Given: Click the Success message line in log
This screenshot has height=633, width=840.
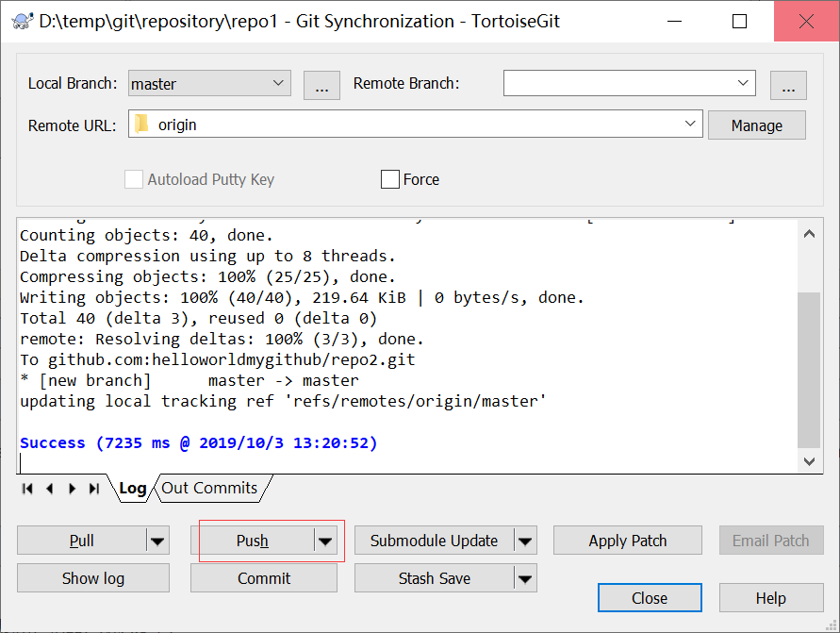Looking at the screenshot, I should tap(199, 442).
